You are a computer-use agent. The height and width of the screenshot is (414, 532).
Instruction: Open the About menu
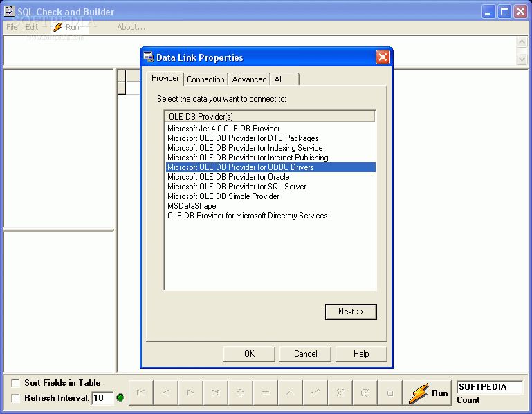pos(131,27)
